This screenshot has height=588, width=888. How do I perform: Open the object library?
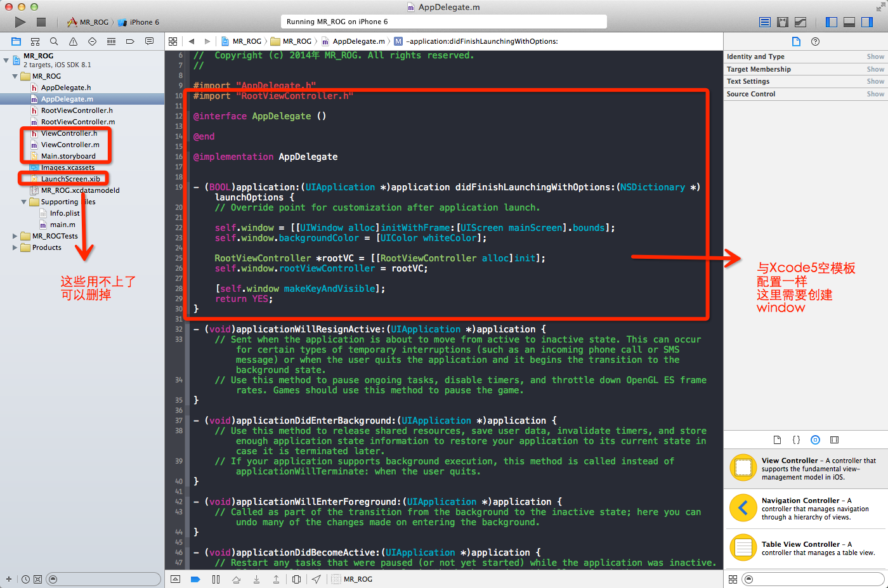815,440
